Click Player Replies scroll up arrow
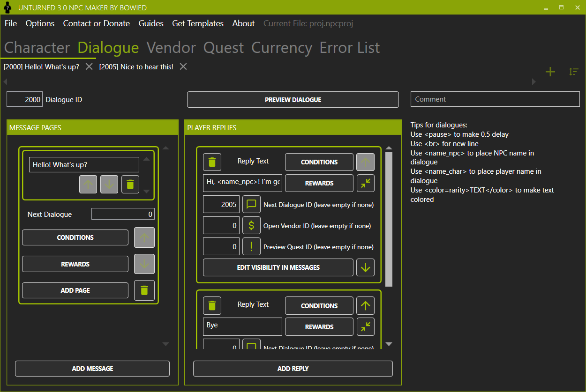The image size is (586, 392). 389,148
